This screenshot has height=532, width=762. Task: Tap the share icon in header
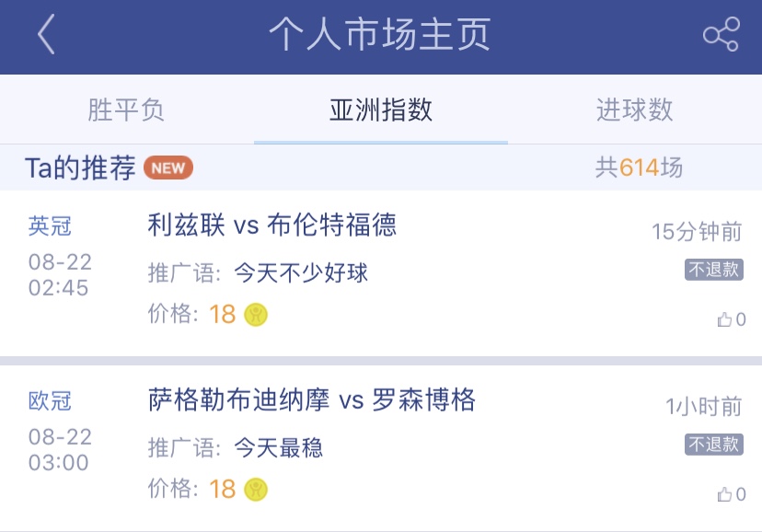tap(721, 35)
